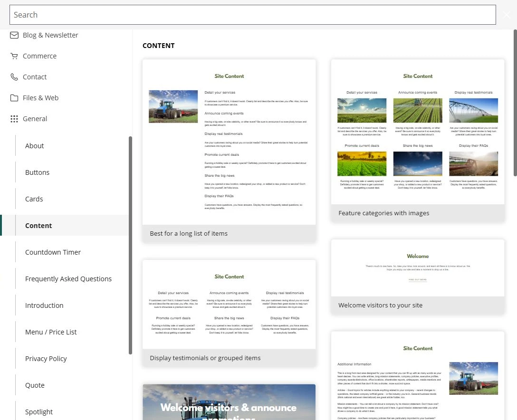Select the Cards subcategory
Image resolution: width=517 pixels, height=420 pixels.
(x=34, y=199)
